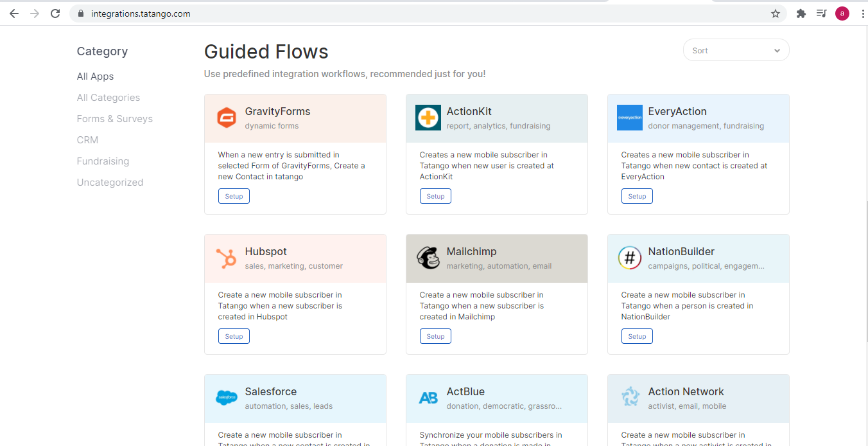
Task: Click the Action Network logo icon
Action: 630,398
